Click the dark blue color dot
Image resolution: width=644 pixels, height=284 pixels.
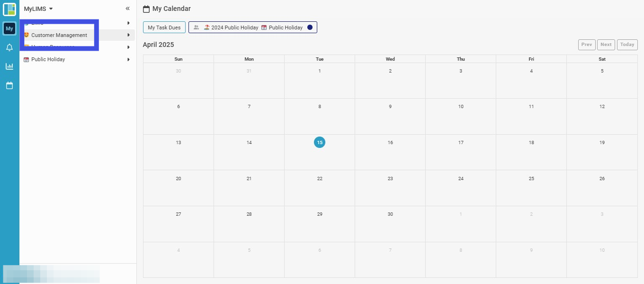[310, 27]
